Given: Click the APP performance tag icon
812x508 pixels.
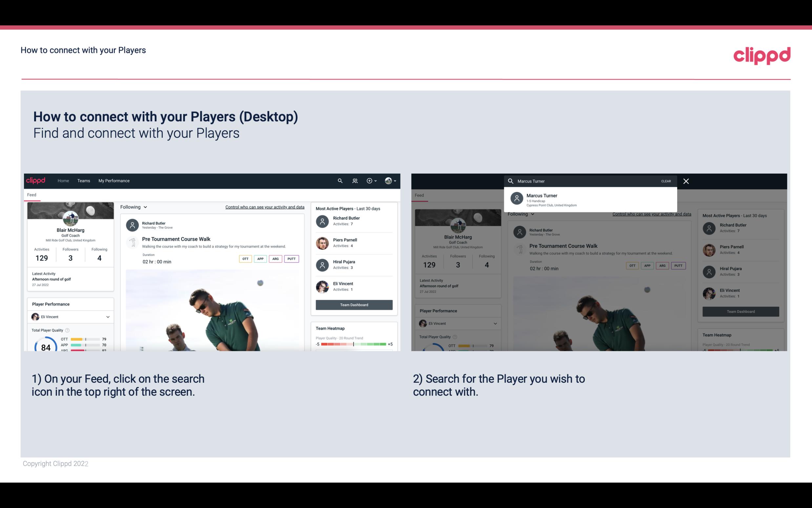Looking at the screenshot, I should click(259, 259).
